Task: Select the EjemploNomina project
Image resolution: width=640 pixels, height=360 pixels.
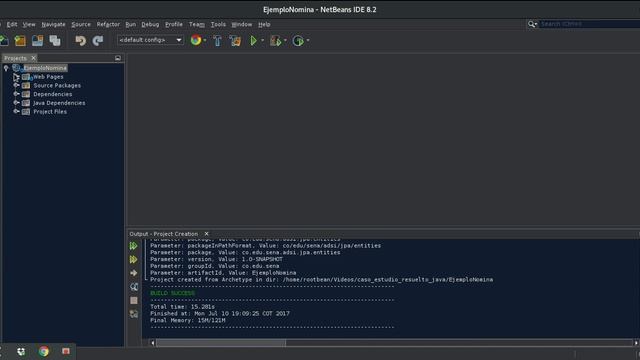Action: coord(45,68)
